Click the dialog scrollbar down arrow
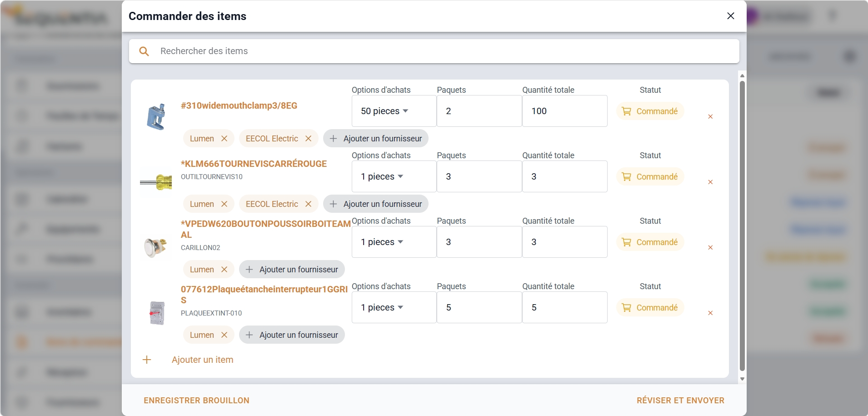The image size is (868, 416). 742,379
